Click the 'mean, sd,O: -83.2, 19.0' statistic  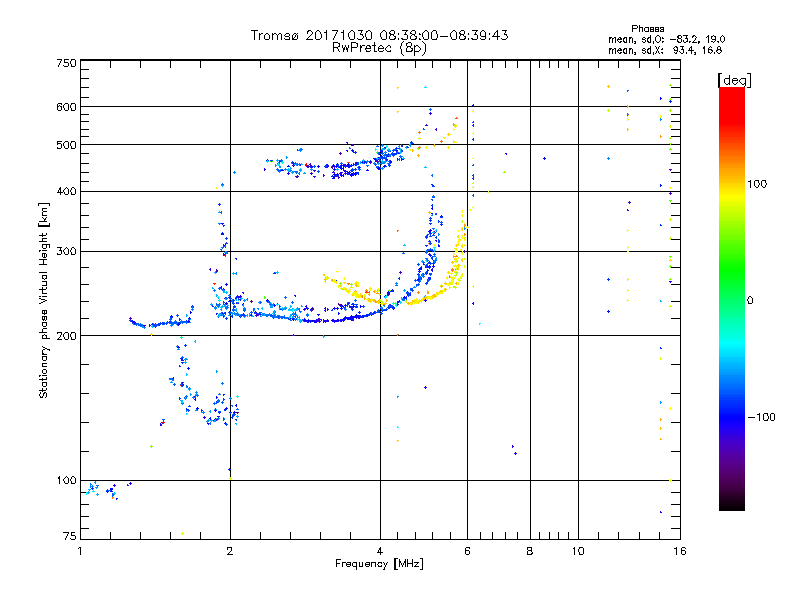click(x=666, y=39)
